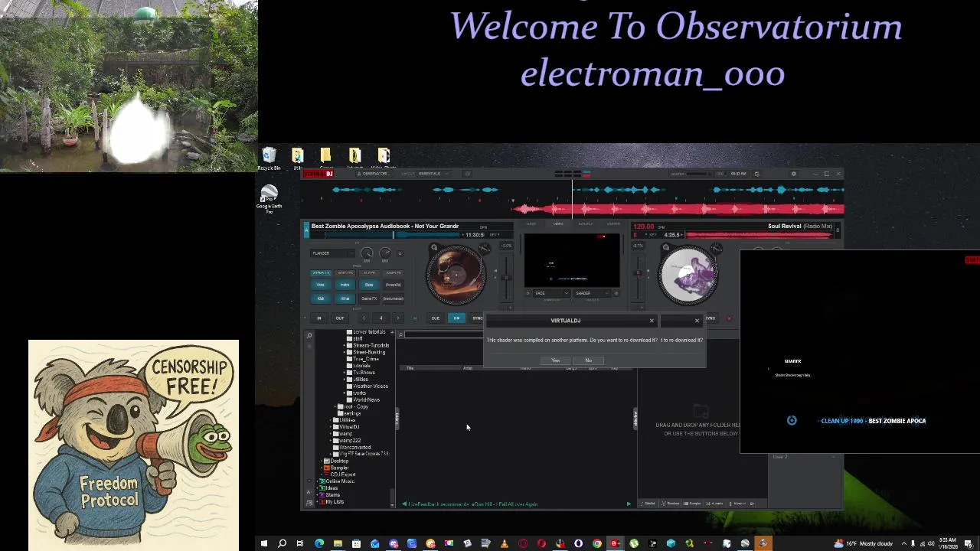Set loop IN point on deck A
The width and height of the screenshot is (980, 551).
[319, 318]
